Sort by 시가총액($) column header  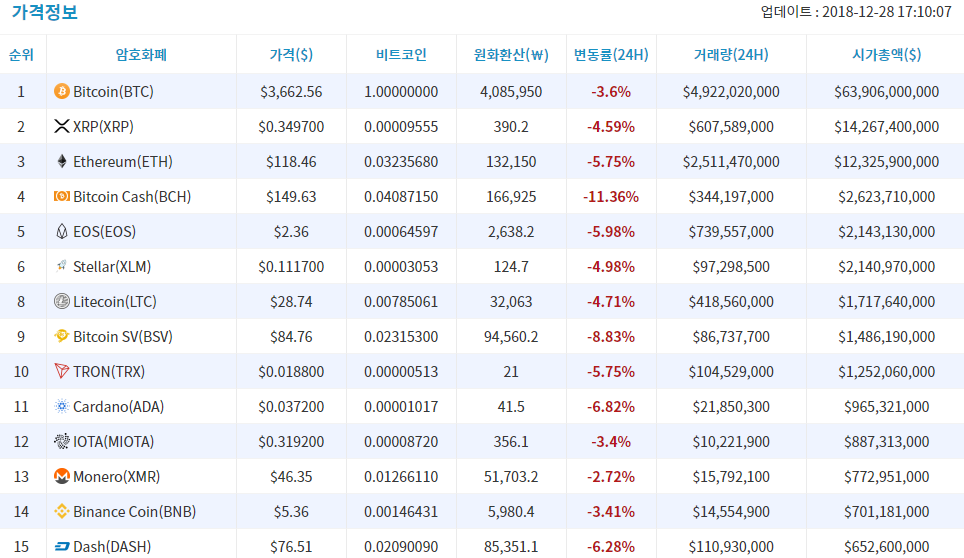(887, 55)
